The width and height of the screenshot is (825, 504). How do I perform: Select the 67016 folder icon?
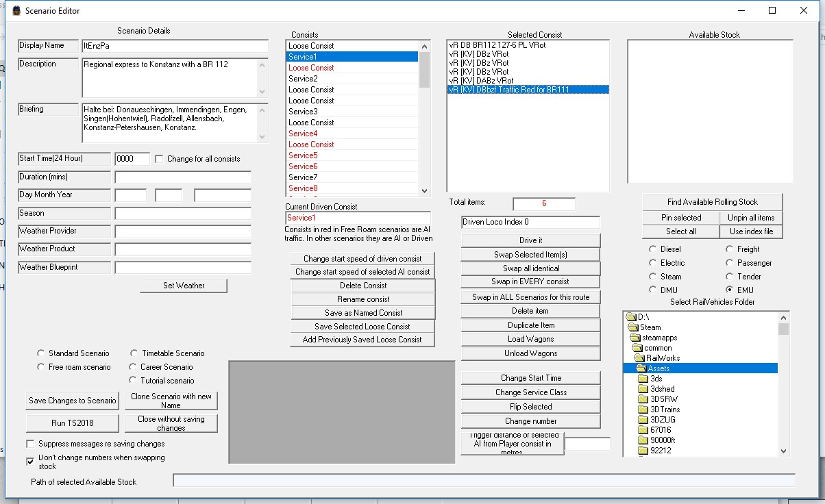coord(642,430)
